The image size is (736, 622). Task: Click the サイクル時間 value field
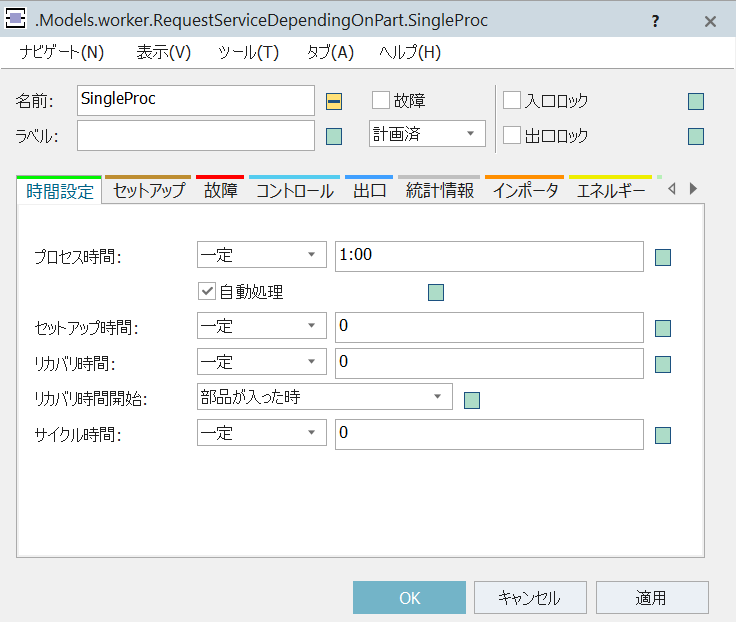(x=489, y=435)
